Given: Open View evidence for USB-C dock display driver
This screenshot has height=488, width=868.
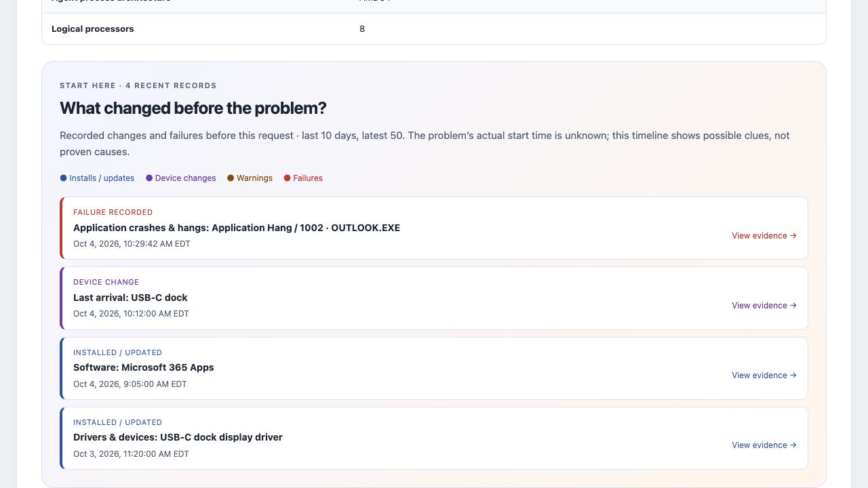Looking at the screenshot, I should tap(764, 445).
